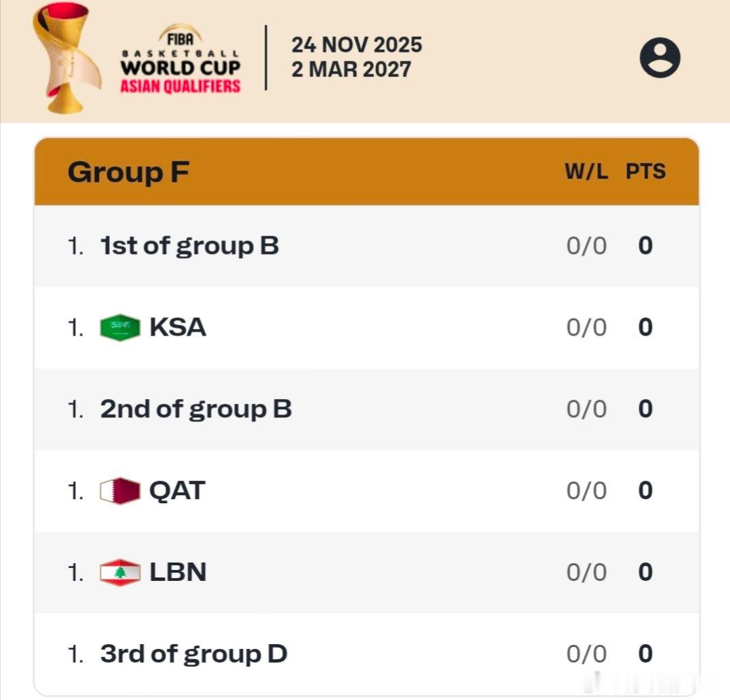Click FIBA Basketball World Cup Asian Qualifiers logo text

[180, 59]
